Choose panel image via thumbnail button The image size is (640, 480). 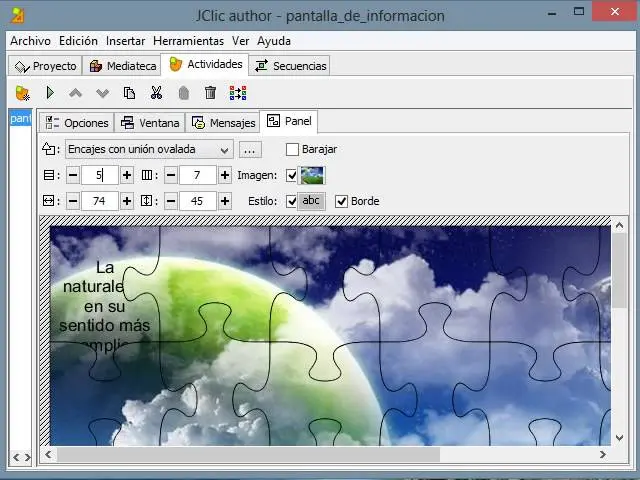(x=312, y=176)
